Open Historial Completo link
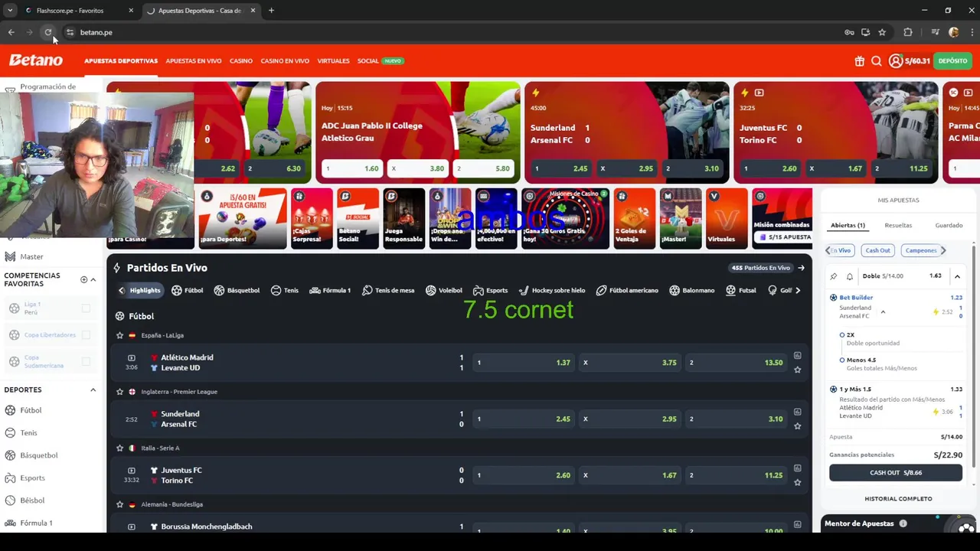Viewport: 980px width, 551px height. (x=898, y=499)
